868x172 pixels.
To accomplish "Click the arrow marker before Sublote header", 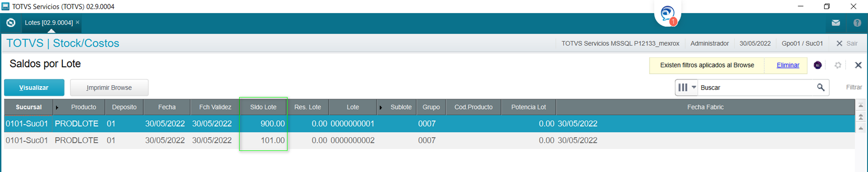I will coord(381,107).
